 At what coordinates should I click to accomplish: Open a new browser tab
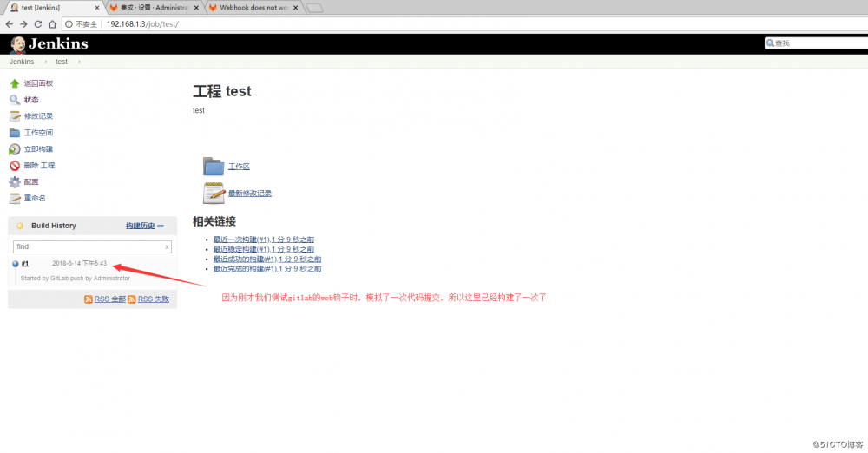314,8
